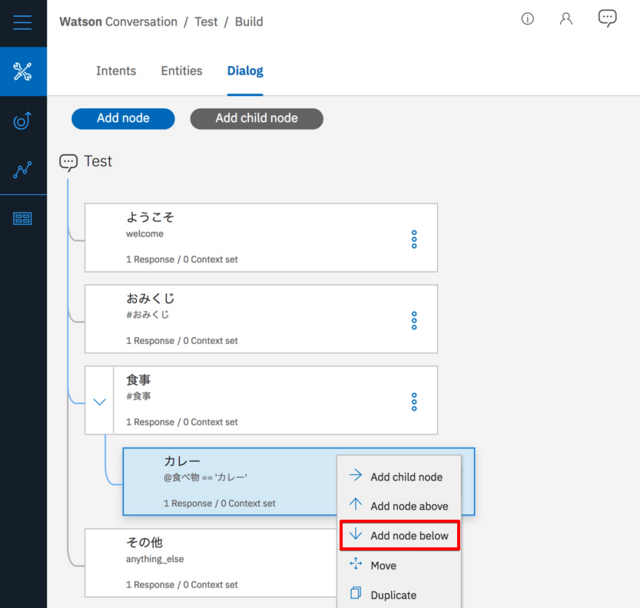The width and height of the screenshot is (640, 608).
Task: Click the blue Add node button
Action: (123, 118)
